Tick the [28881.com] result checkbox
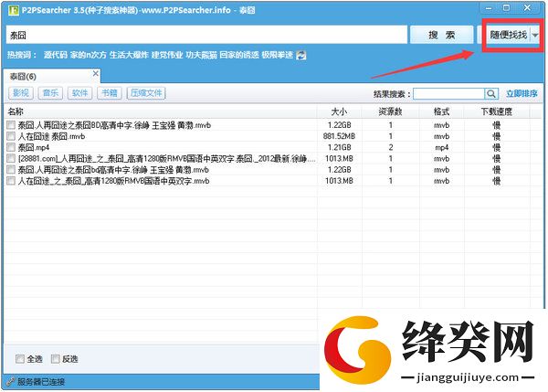The width and height of the screenshot is (548, 392). tap(11, 158)
